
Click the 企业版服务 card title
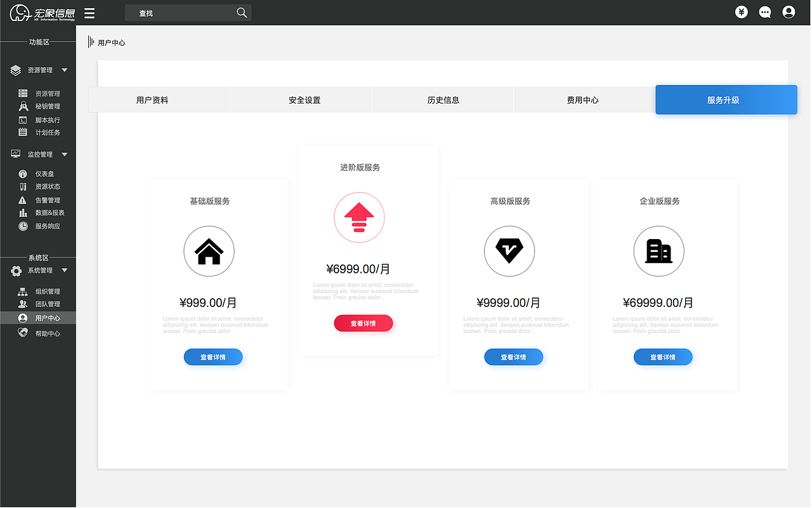click(x=660, y=201)
